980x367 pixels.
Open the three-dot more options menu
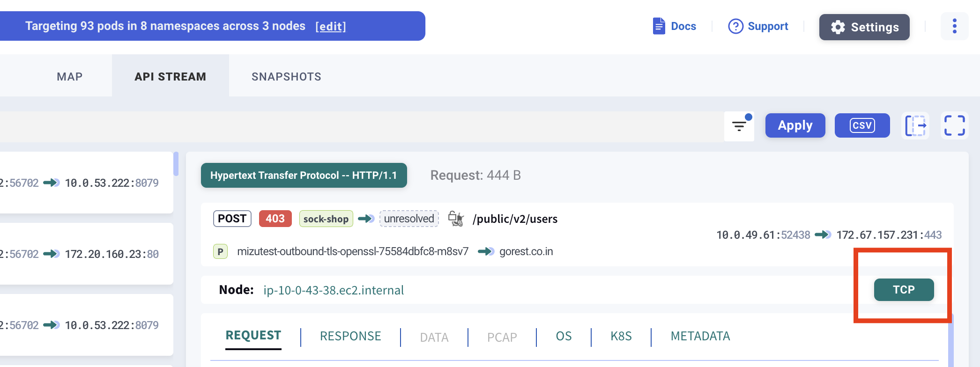954,26
